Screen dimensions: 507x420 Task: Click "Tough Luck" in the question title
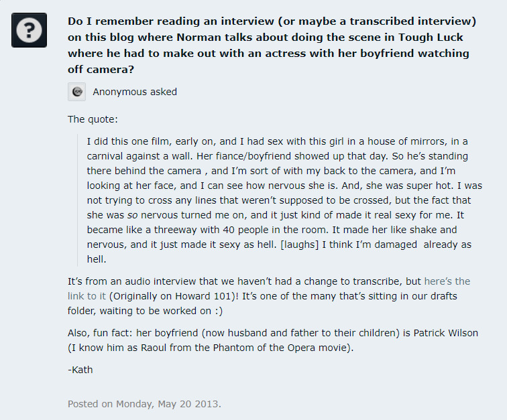point(431,37)
